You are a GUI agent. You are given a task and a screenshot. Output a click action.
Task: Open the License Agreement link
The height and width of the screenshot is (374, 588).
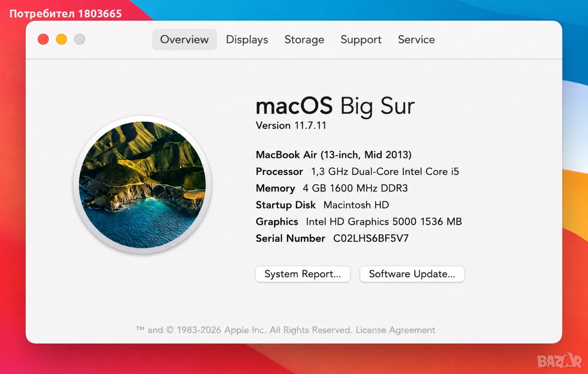396,330
